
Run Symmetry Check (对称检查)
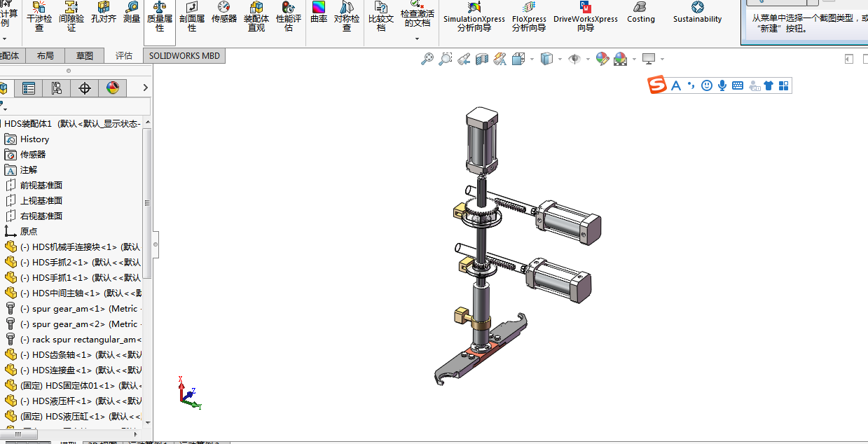pyautogui.click(x=346, y=17)
